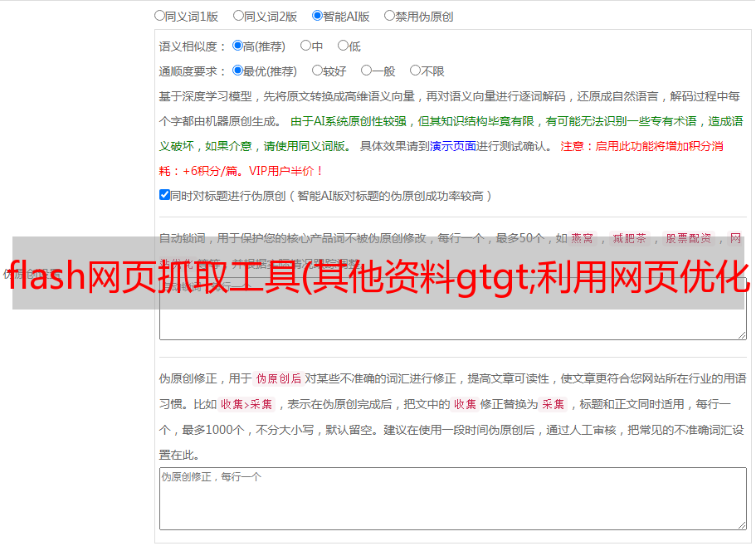The height and width of the screenshot is (546, 756).
Task: Select the 同义词2版 radio option
Action: tap(238, 16)
